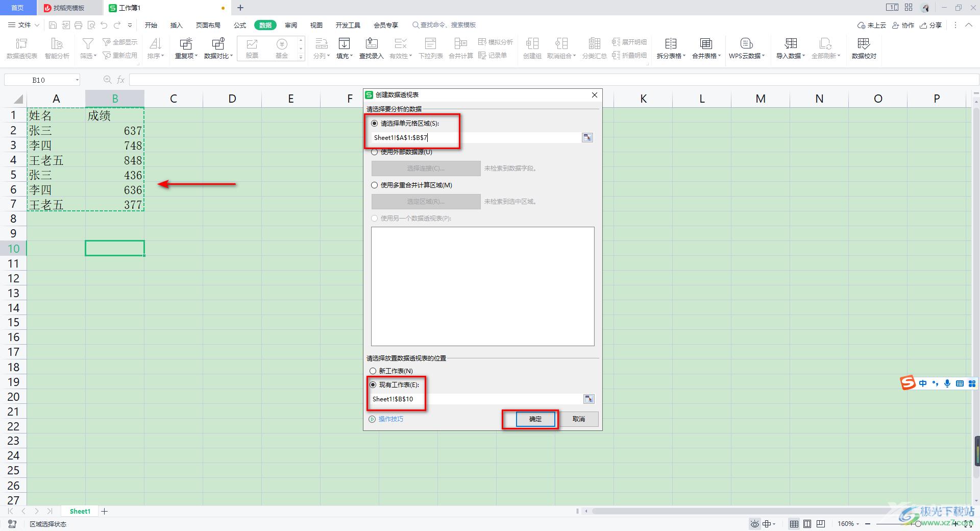Click the 记录单 record form icon

tap(493, 55)
